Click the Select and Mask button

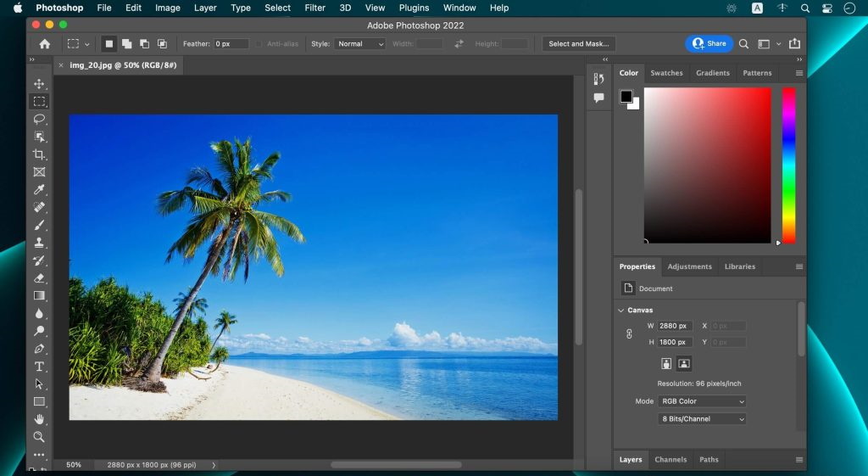(578, 44)
